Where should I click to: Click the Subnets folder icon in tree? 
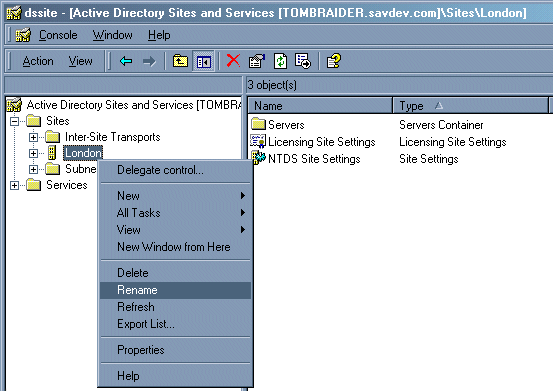click(53, 169)
